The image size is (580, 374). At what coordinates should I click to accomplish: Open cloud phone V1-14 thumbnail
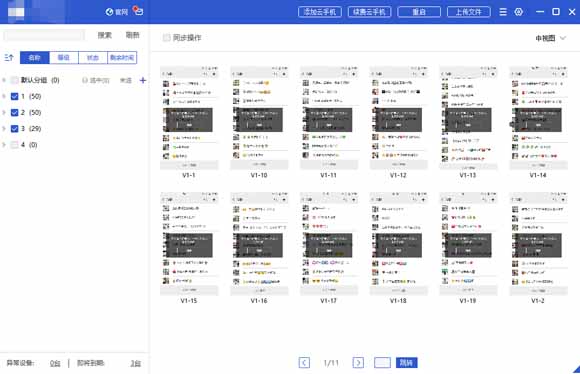point(538,118)
